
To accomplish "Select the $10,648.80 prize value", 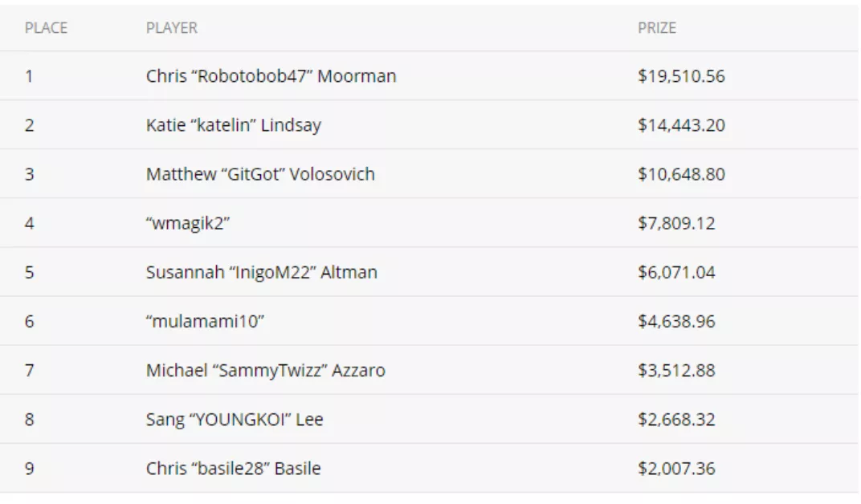I will (x=681, y=174).
